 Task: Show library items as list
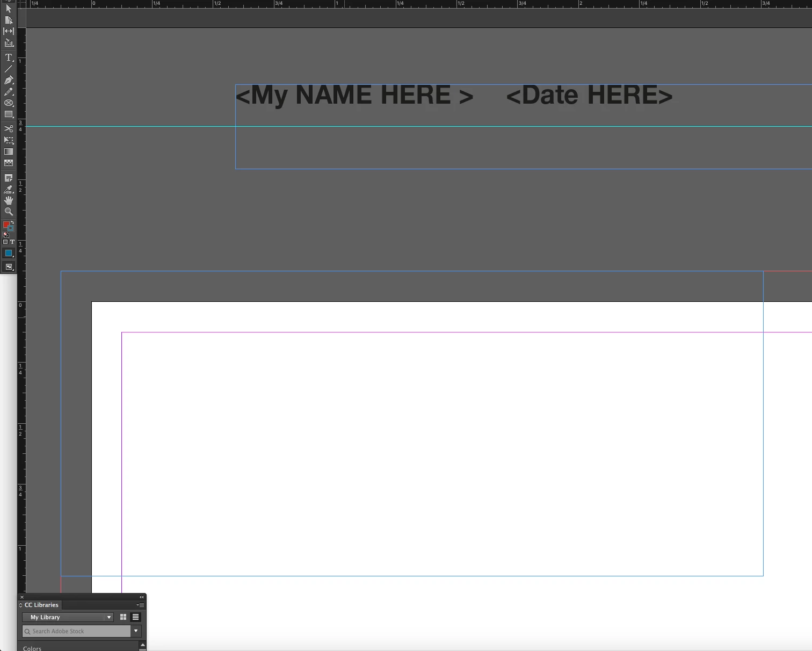click(135, 617)
